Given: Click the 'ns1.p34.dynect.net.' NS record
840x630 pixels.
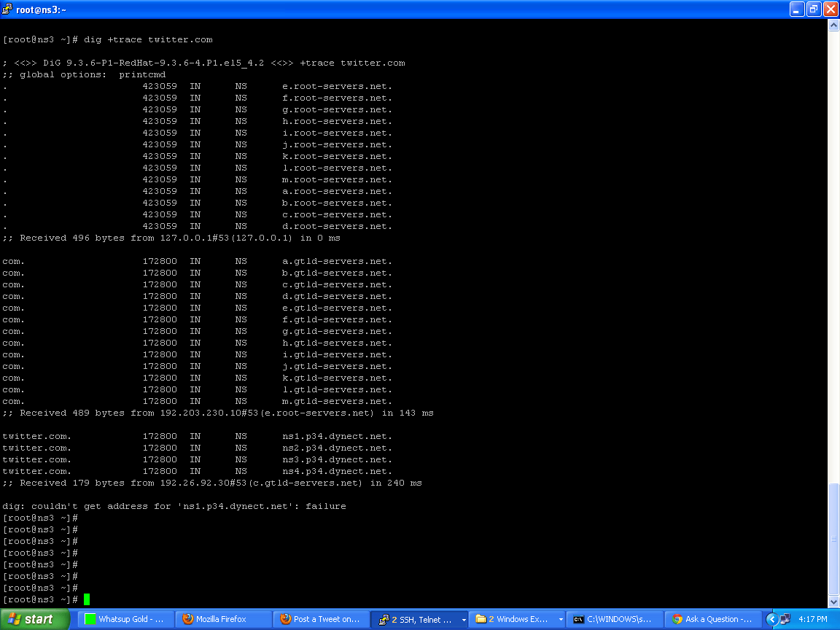Looking at the screenshot, I should click(337, 436).
